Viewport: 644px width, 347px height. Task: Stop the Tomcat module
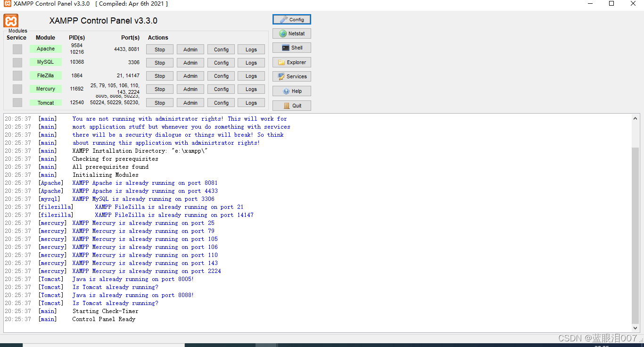(160, 103)
